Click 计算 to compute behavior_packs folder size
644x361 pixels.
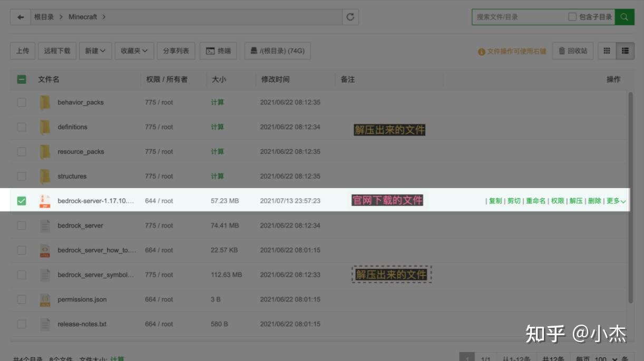pyautogui.click(x=217, y=102)
